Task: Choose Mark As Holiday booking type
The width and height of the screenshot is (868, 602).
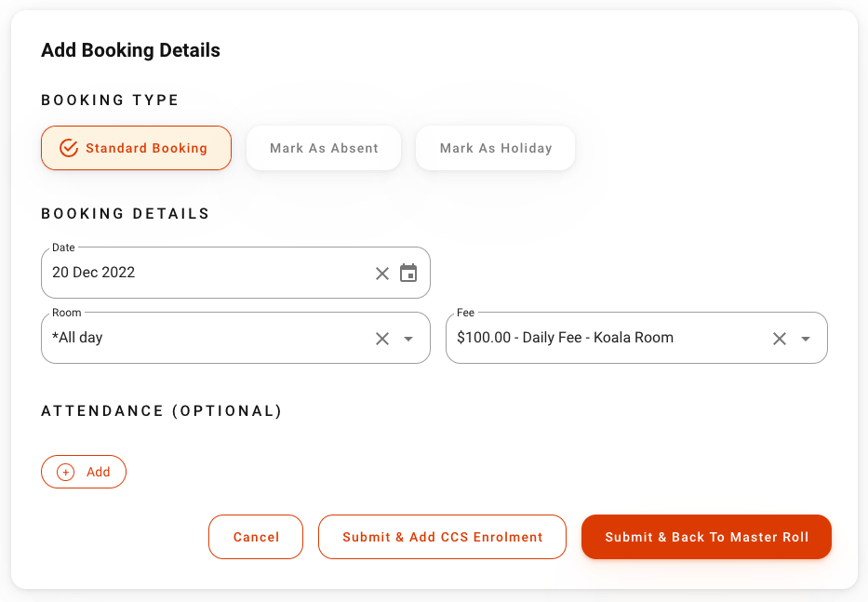Action: 495,148
